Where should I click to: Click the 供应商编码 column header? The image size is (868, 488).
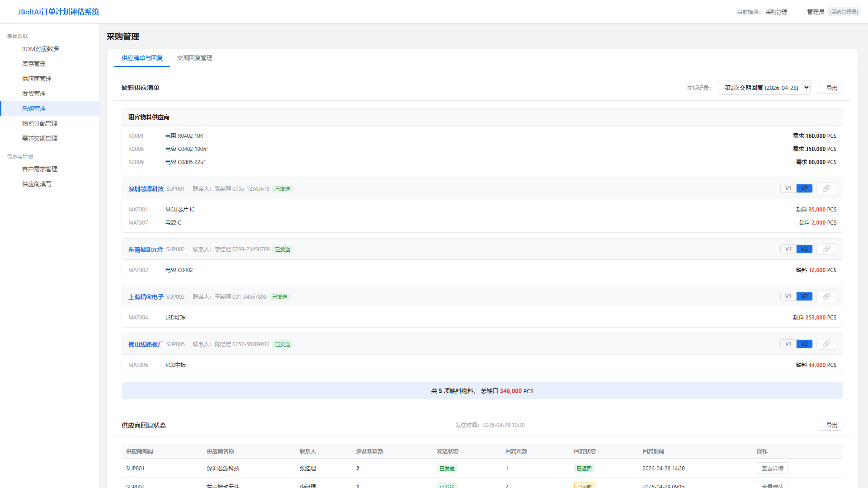coord(139,451)
